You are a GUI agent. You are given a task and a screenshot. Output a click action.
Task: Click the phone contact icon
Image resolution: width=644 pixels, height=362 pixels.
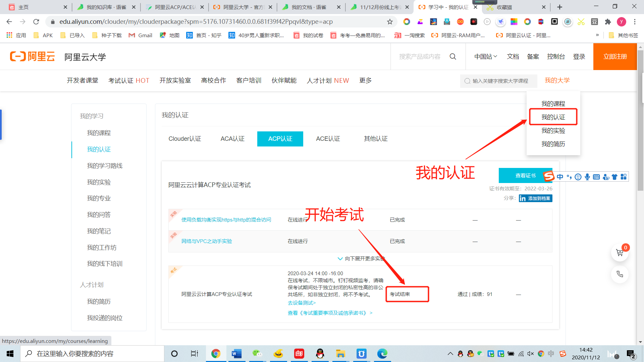coord(620,274)
